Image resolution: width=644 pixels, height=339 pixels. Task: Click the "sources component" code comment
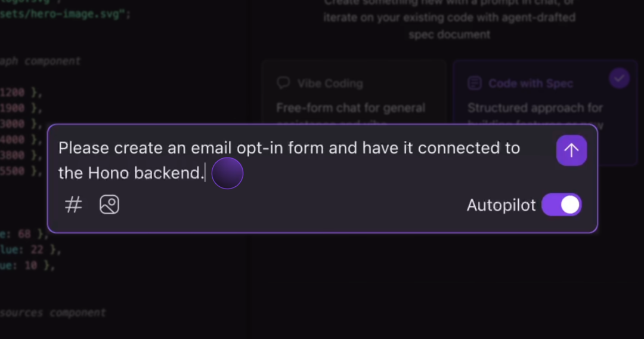(x=53, y=313)
